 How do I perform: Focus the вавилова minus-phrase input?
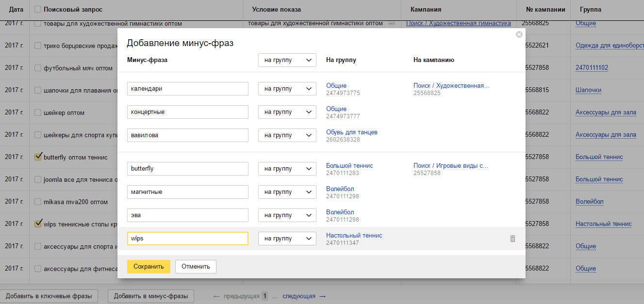click(x=187, y=135)
